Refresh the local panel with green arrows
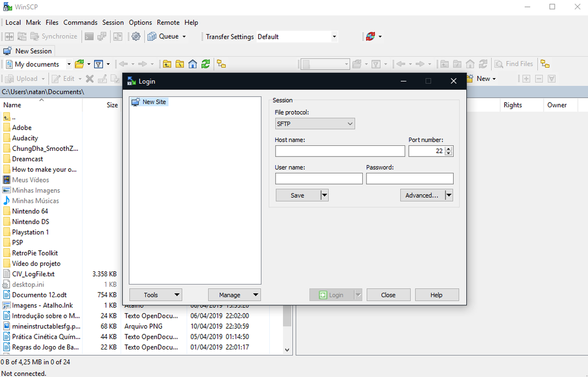 pos(206,64)
